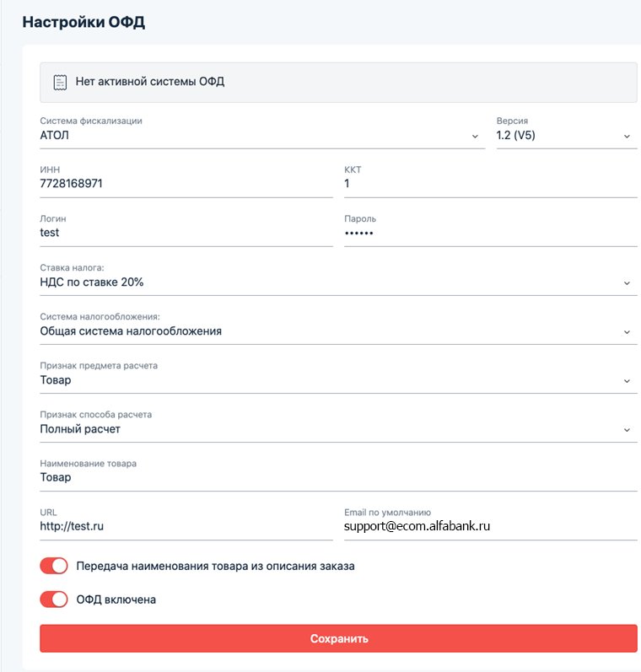Toggle 'Передача наименования товара из описания заказа' switch
The image size is (641, 672).
[x=54, y=566]
